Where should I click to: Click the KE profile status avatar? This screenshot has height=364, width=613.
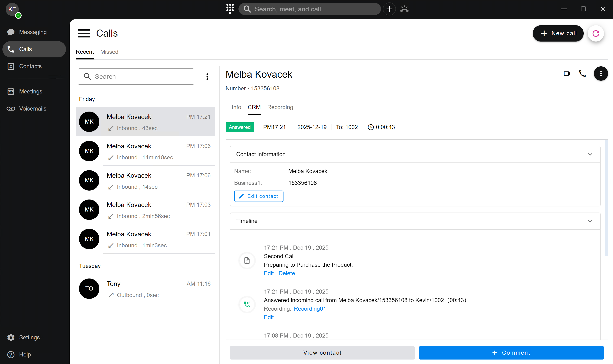click(12, 10)
